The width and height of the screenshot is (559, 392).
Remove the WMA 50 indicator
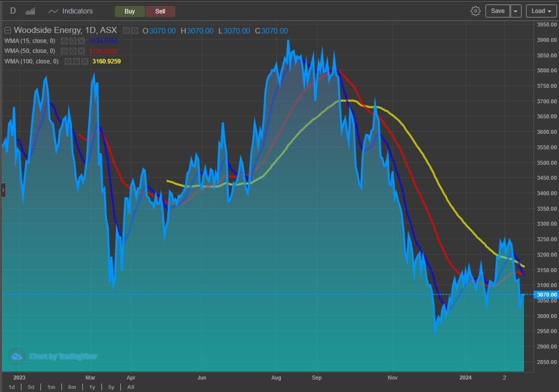pos(81,51)
